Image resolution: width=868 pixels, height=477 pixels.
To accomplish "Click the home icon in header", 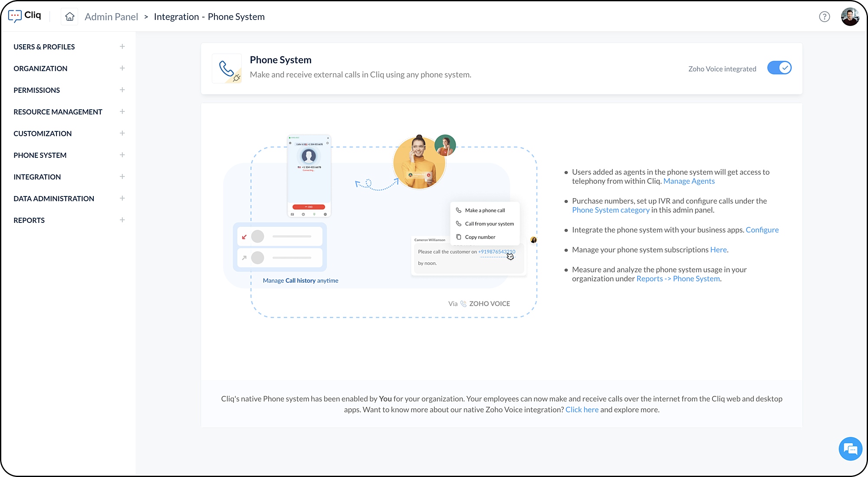I will pyautogui.click(x=69, y=17).
